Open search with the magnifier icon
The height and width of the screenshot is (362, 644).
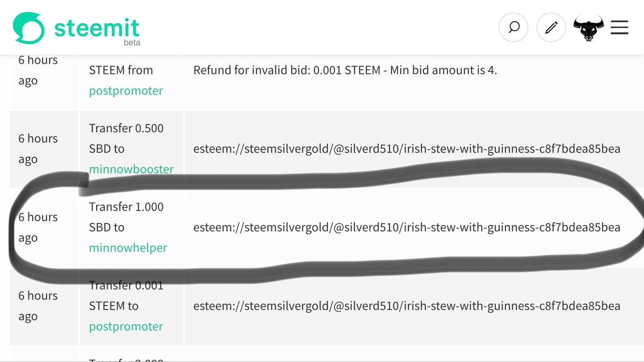[x=514, y=28]
